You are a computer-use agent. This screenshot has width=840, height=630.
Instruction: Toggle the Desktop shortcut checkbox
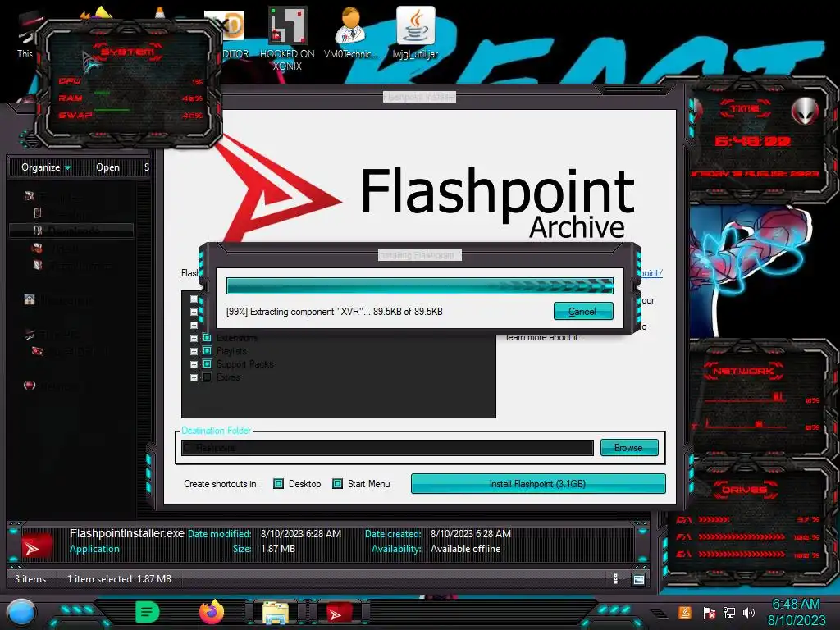tap(279, 484)
